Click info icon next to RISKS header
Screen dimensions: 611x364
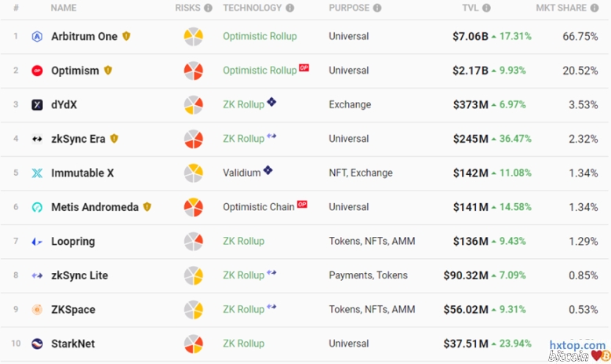(208, 9)
